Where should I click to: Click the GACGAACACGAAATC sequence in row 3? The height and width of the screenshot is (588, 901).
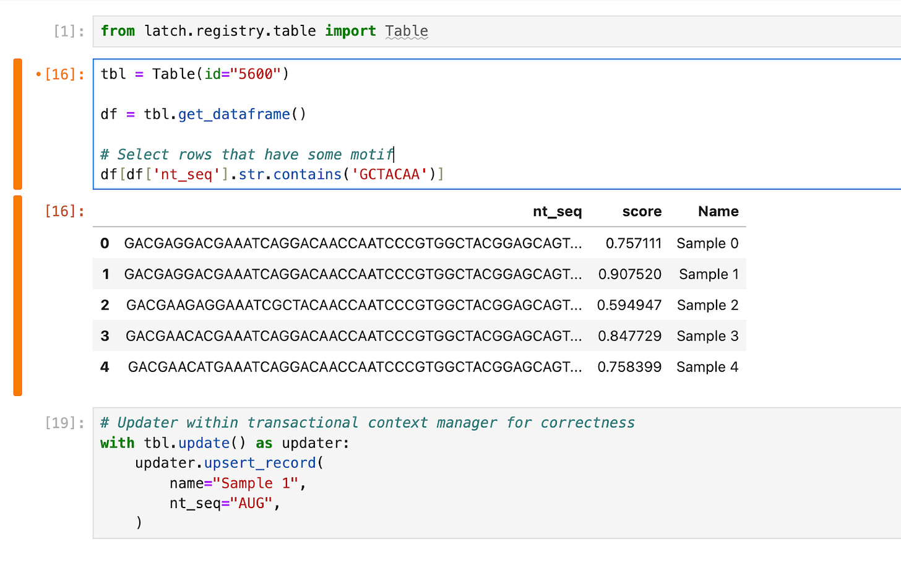(x=354, y=336)
